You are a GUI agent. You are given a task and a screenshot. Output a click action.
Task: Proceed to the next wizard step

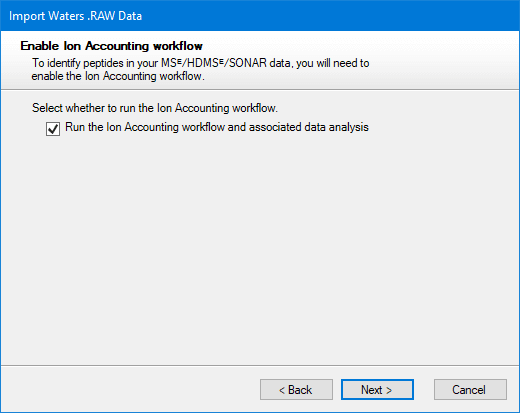(377, 389)
